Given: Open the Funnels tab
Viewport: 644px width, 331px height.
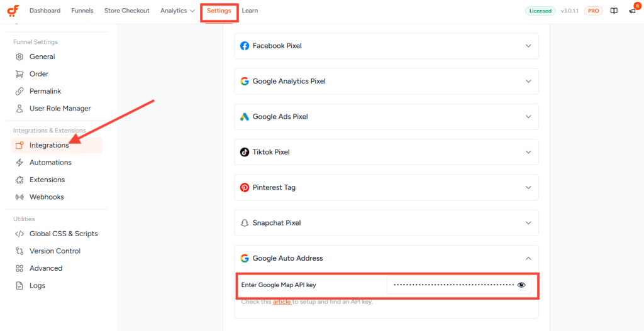Looking at the screenshot, I should tap(82, 11).
